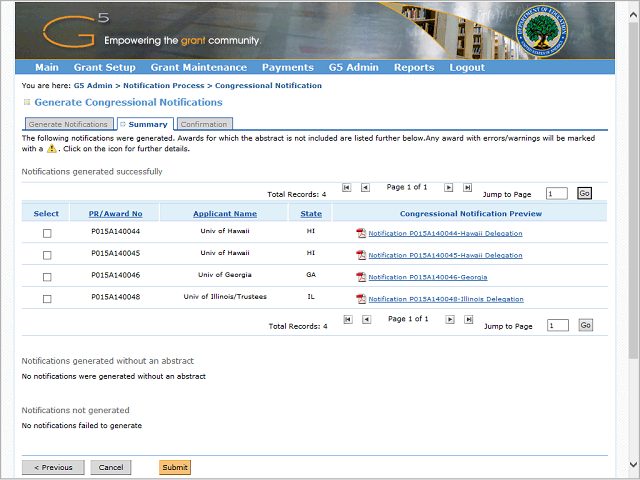Click the G5 logo in banner
The width and height of the screenshot is (640, 480).
tap(76, 30)
